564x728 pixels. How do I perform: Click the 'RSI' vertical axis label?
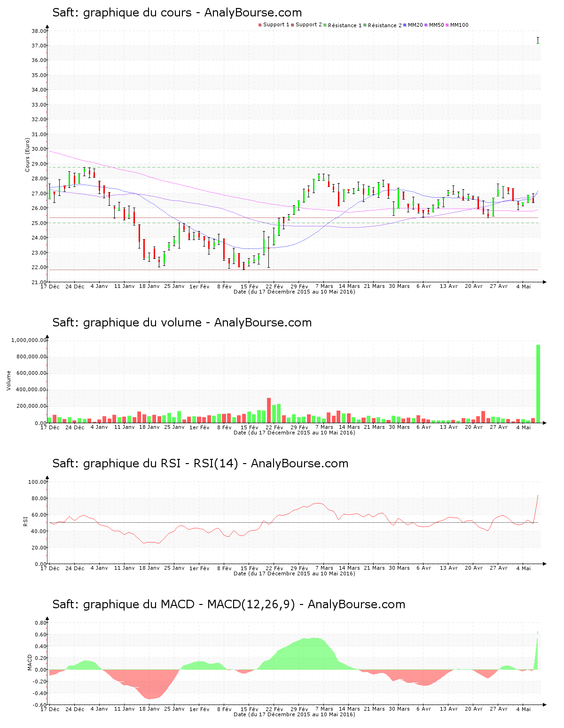click(x=25, y=521)
